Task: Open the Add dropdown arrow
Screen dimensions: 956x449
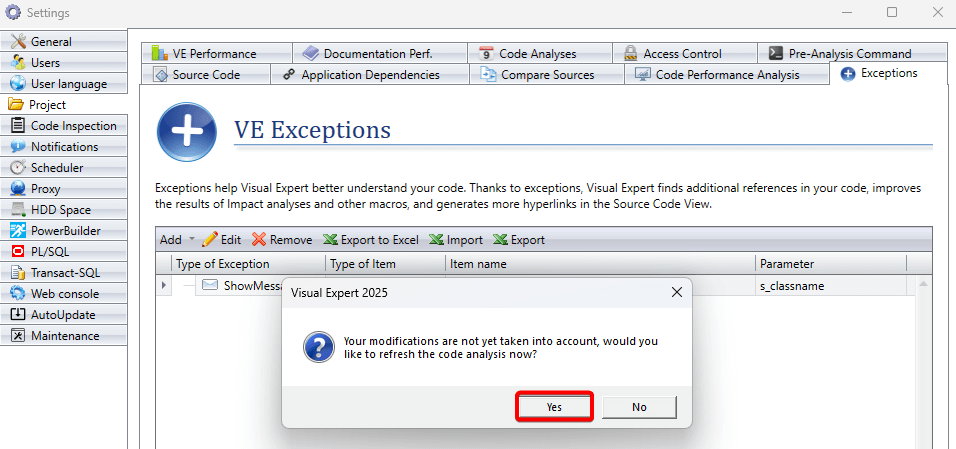Action: pos(192,240)
